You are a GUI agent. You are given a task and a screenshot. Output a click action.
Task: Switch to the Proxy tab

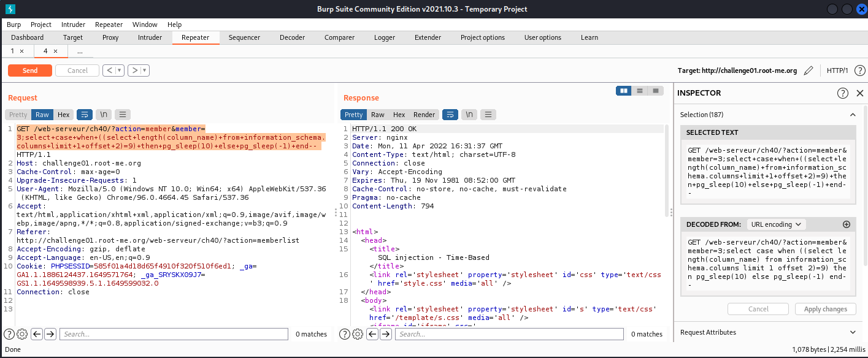[110, 37]
